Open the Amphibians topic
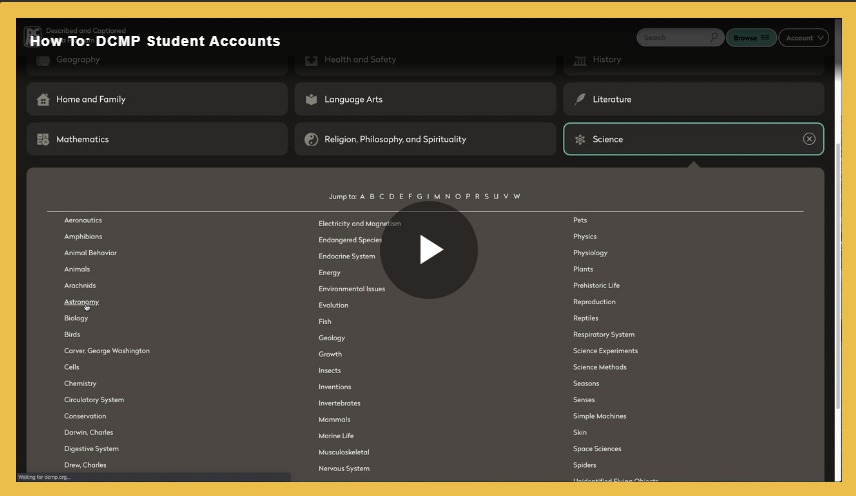This screenshot has width=856, height=496. click(x=83, y=237)
